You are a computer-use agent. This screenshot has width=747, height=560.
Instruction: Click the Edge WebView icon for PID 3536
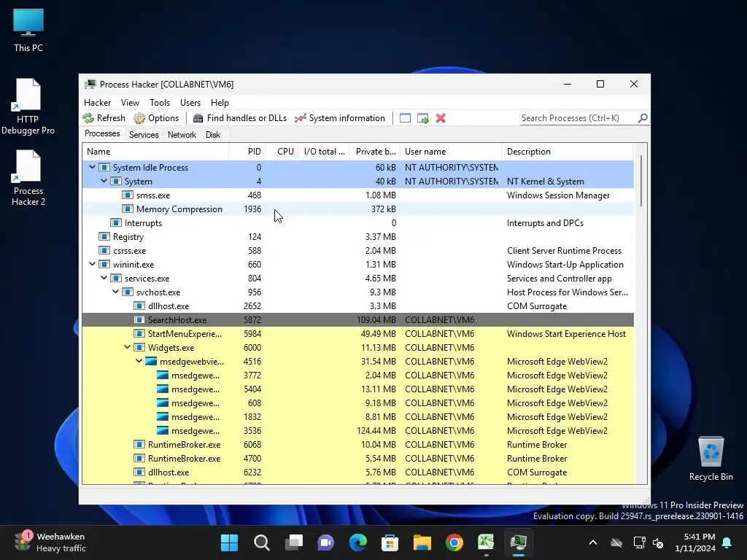163,430
